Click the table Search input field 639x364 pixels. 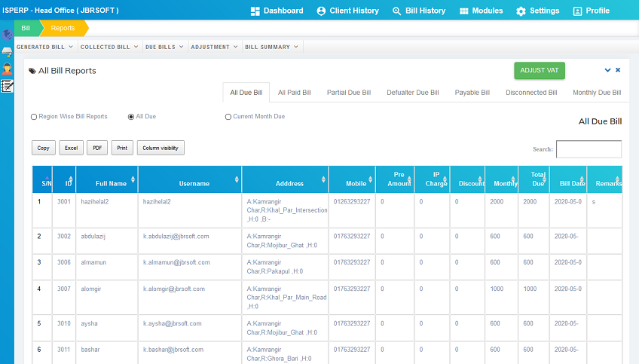pyautogui.click(x=589, y=149)
